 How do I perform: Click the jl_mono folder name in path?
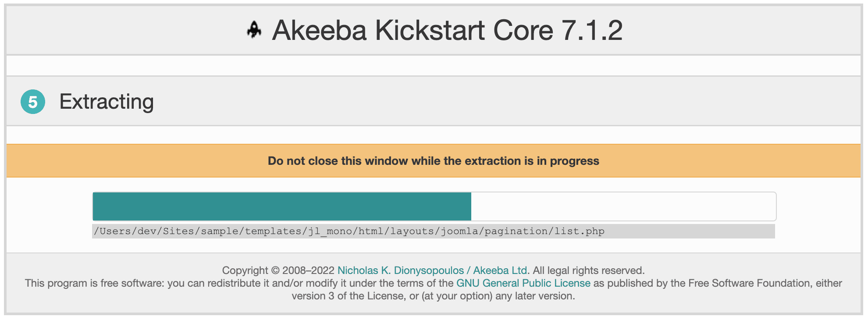click(x=330, y=231)
